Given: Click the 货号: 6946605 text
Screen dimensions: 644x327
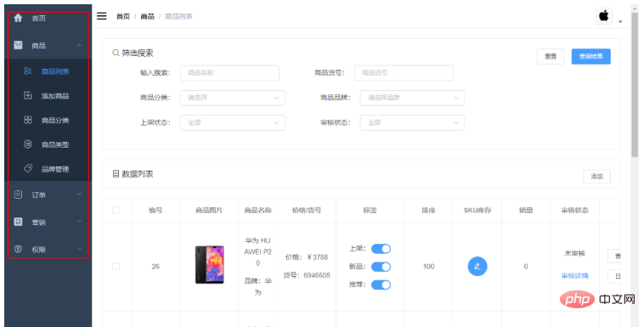Looking at the screenshot, I should point(307,275).
